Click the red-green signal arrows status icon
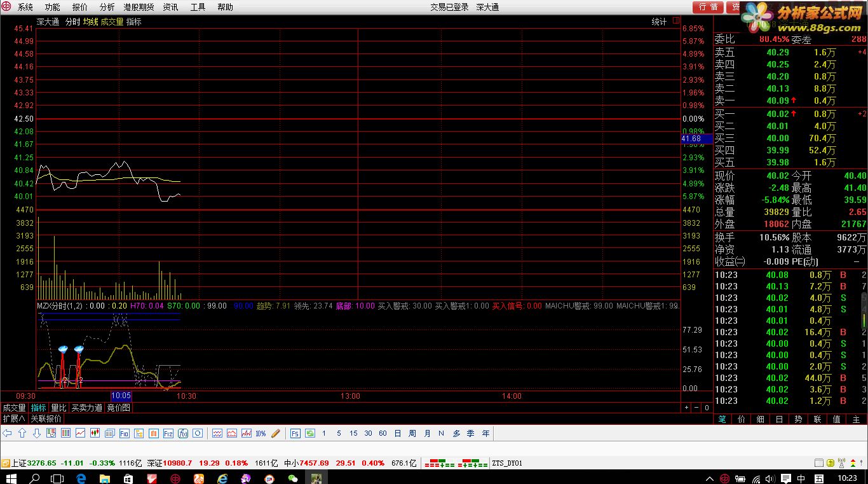Viewport: 868px width, 484px height. pyautogui.click(x=853, y=463)
